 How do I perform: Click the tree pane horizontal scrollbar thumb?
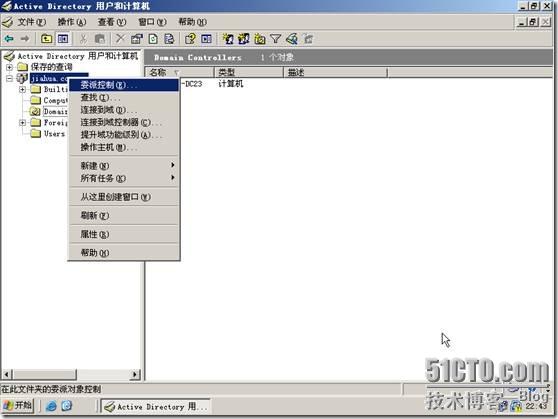coord(44,374)
